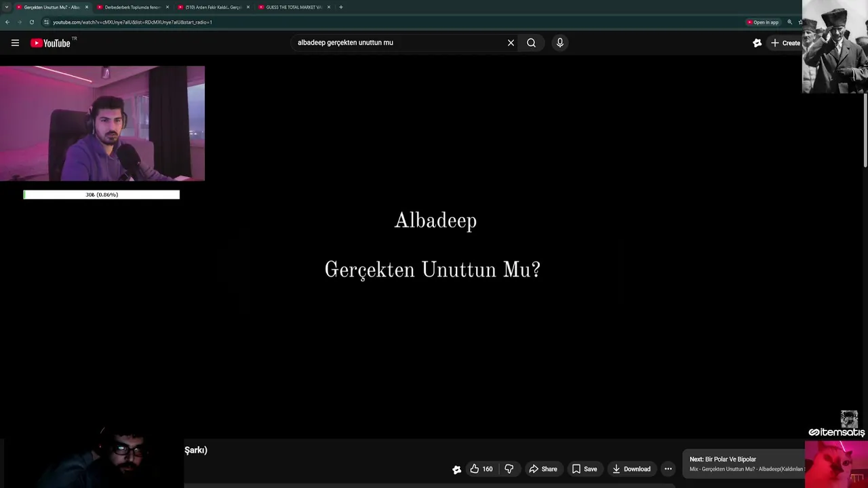The image size is (868, 488).
Task: Click the address bar URL
Action: 132,22
